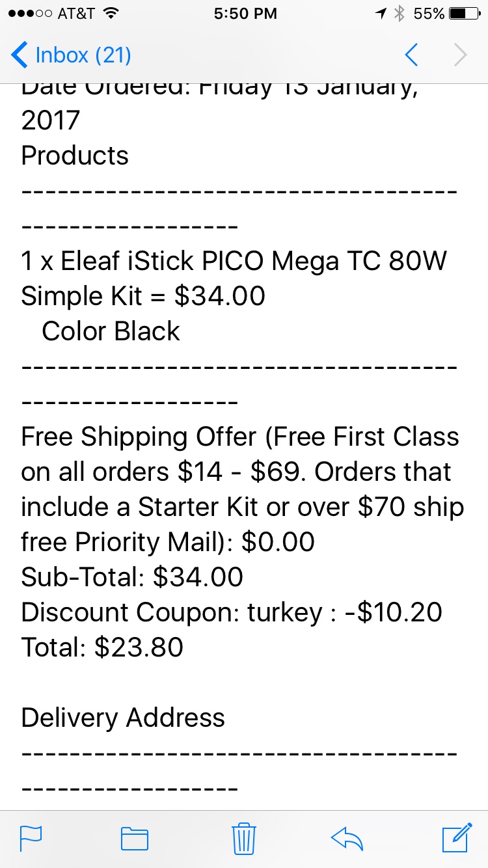
Task: Go back to Inbox (21)
Action: [72, 55]
